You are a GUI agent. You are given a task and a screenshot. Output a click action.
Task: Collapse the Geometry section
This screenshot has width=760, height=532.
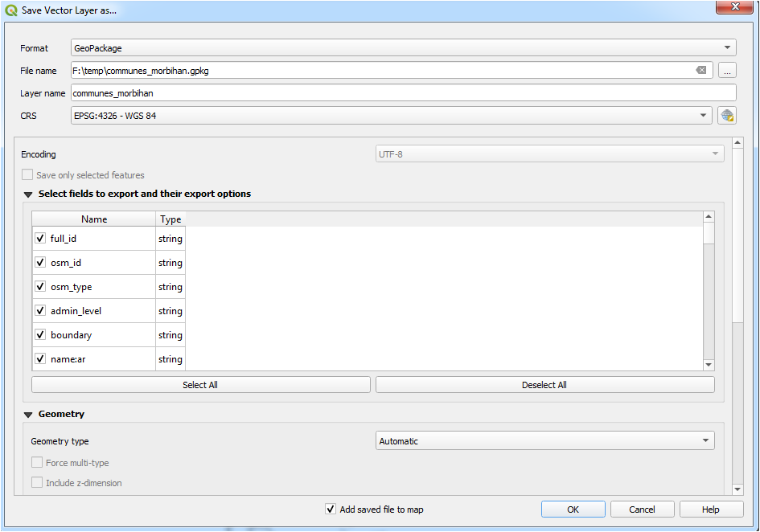pyautogui.click(x=29, y=415)
